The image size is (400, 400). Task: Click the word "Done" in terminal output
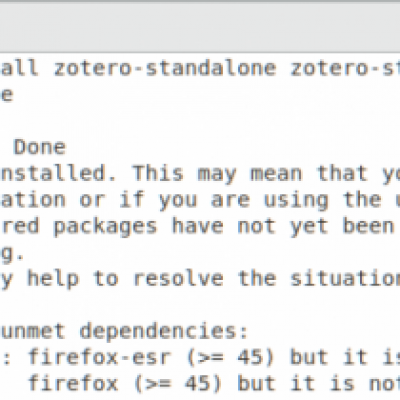coord(40,147)
